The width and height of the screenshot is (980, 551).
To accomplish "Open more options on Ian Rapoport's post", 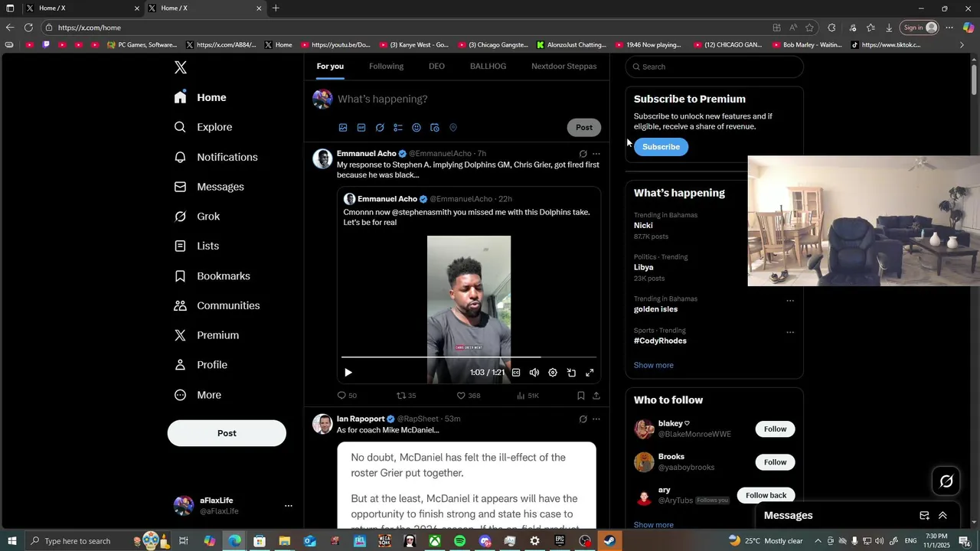I will pyautogui.click(x=596, y=419).
